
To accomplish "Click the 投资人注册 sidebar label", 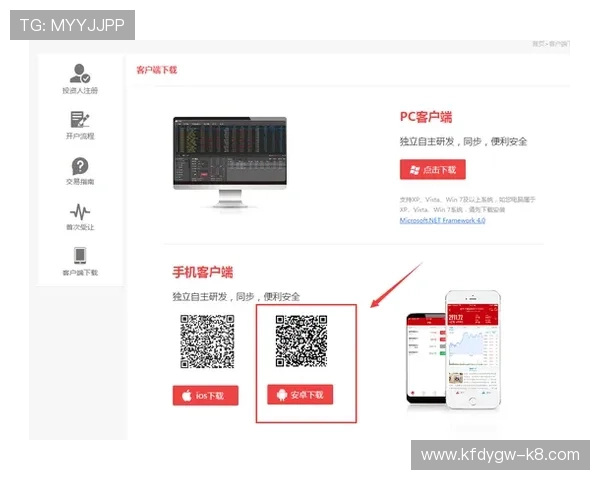I will click(80, 91).
